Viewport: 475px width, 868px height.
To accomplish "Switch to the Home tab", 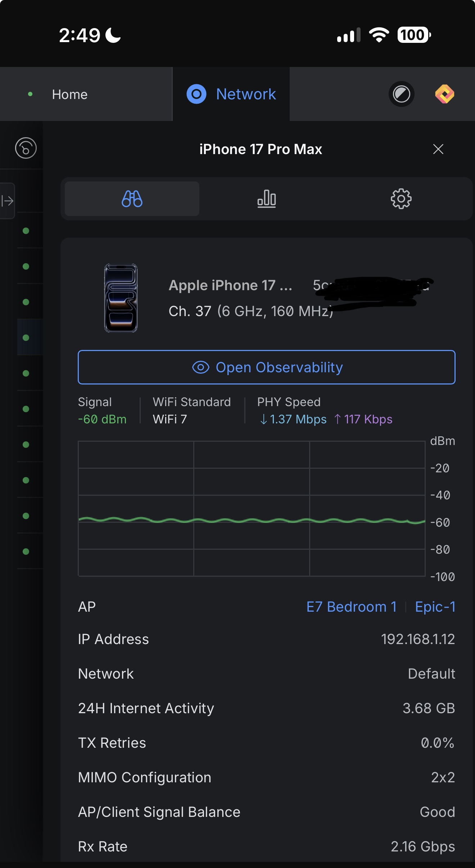I will [86, 94].
